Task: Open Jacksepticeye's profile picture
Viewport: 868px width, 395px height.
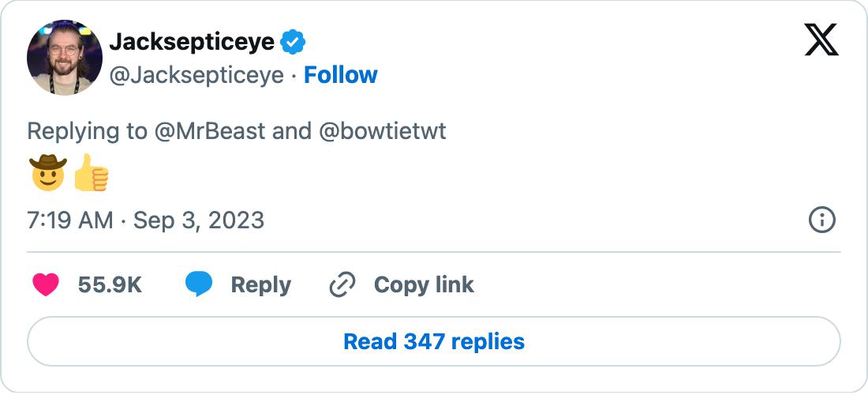Action: click(x=65, y=58)
